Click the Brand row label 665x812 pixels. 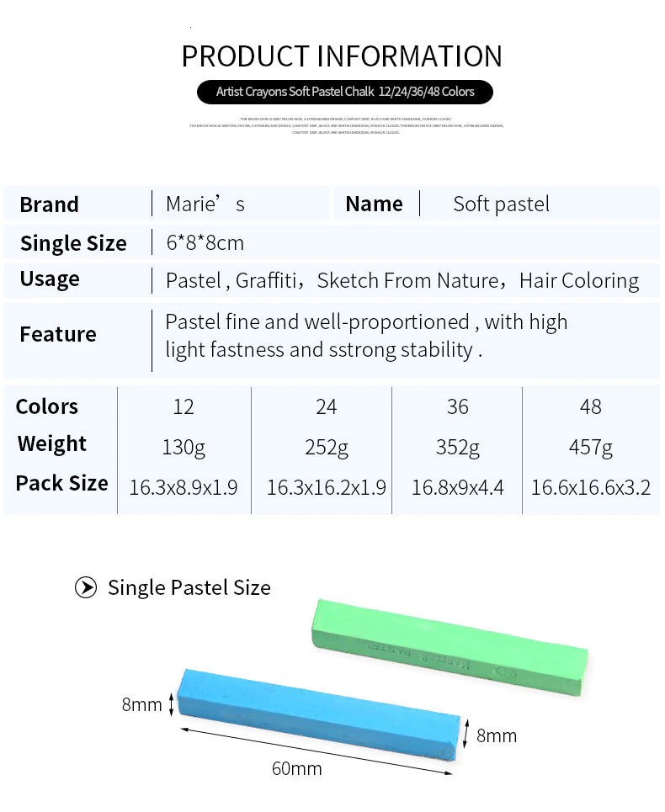click(49, 204)
